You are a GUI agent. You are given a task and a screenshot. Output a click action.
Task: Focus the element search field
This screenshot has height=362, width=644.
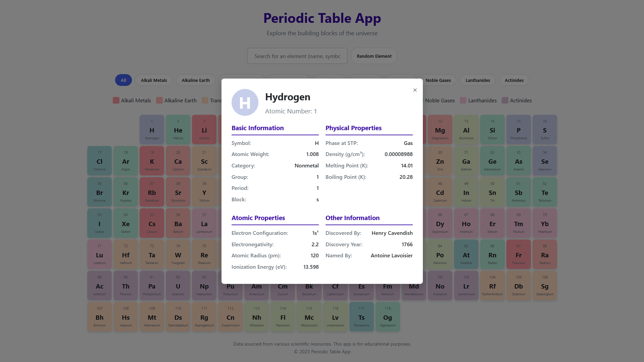(x=297, y=56)
